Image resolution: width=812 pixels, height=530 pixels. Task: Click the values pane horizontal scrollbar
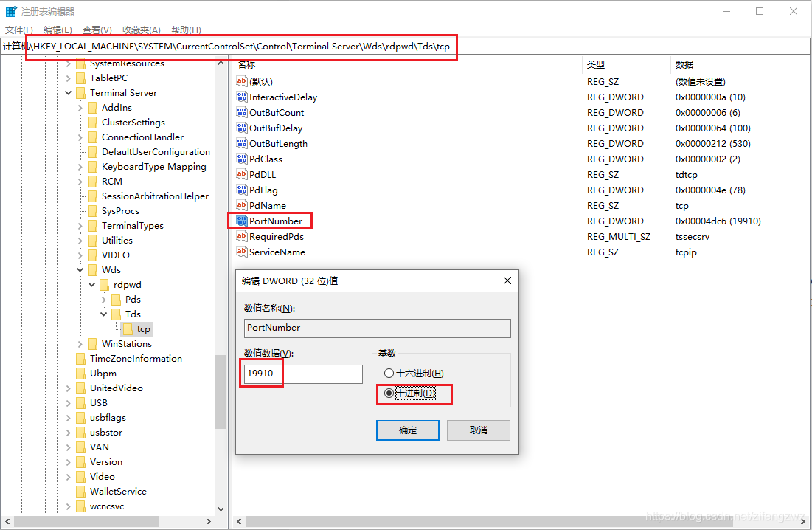[x=489, y=521]
